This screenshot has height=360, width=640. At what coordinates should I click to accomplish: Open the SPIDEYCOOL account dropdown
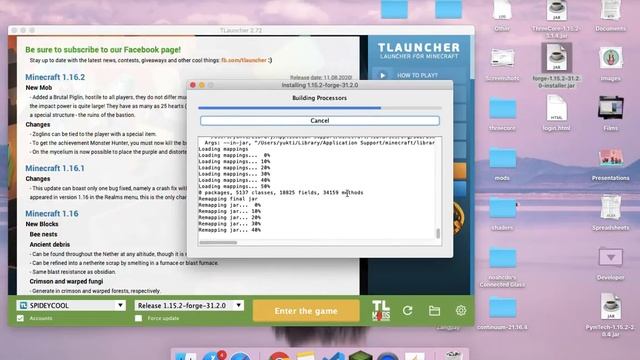pos(71,305)
